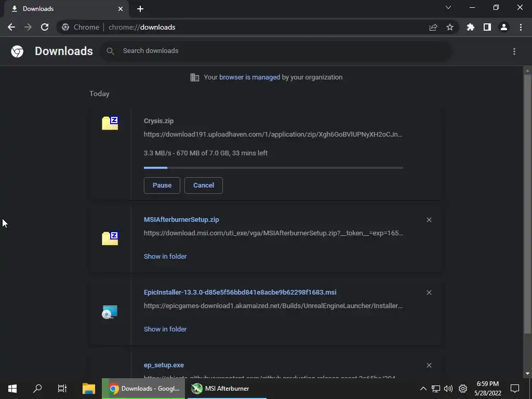This screenshot has width=532, height=399.
Task: Bookmark this tab with the star icon
Action: (450, 27)
